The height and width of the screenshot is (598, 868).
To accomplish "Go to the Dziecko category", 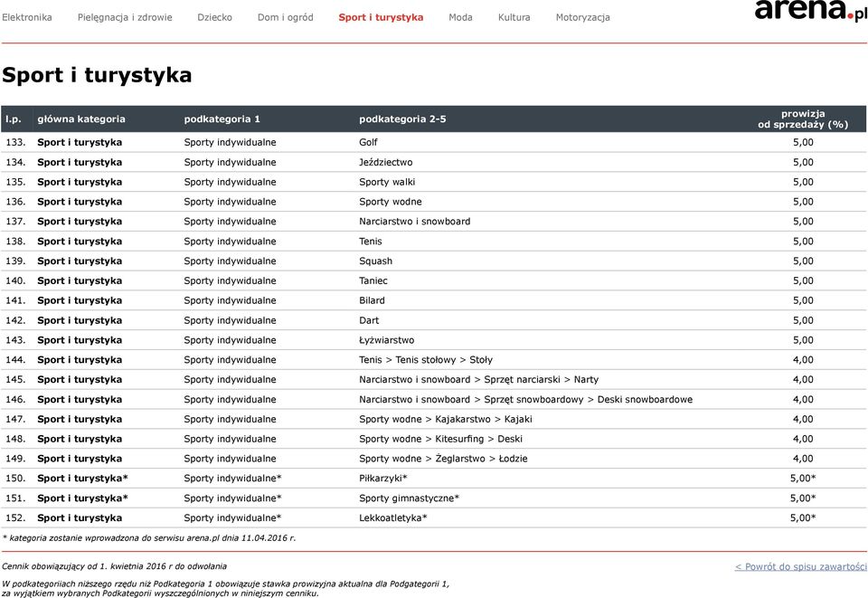I will click(x=215, y=17).
